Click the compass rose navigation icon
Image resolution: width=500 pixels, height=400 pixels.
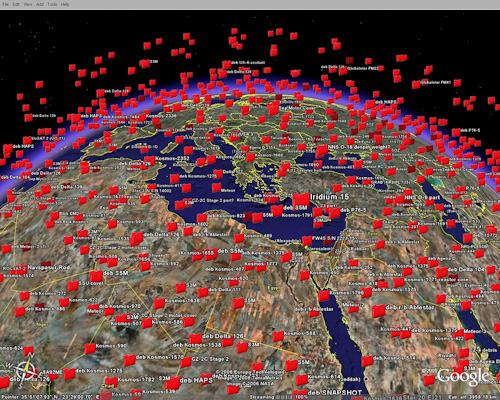tap(26, 371)
